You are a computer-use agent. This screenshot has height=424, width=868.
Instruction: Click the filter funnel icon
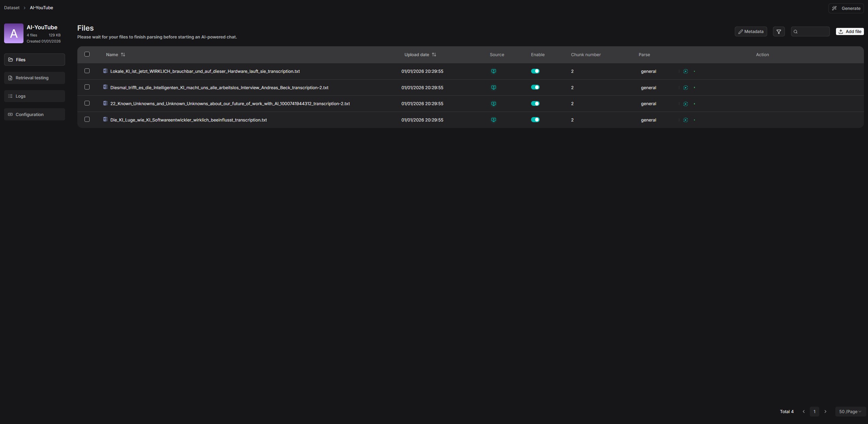(778, 32)
